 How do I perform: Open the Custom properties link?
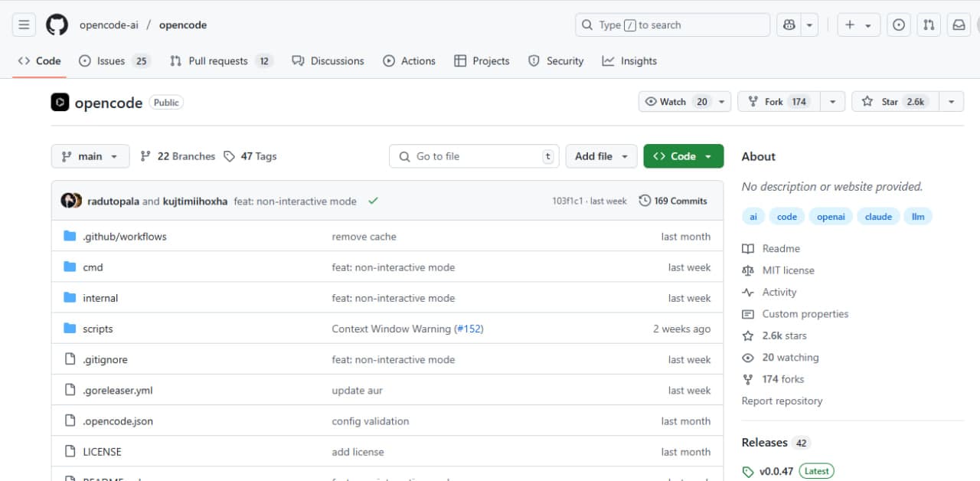(795, 314)
